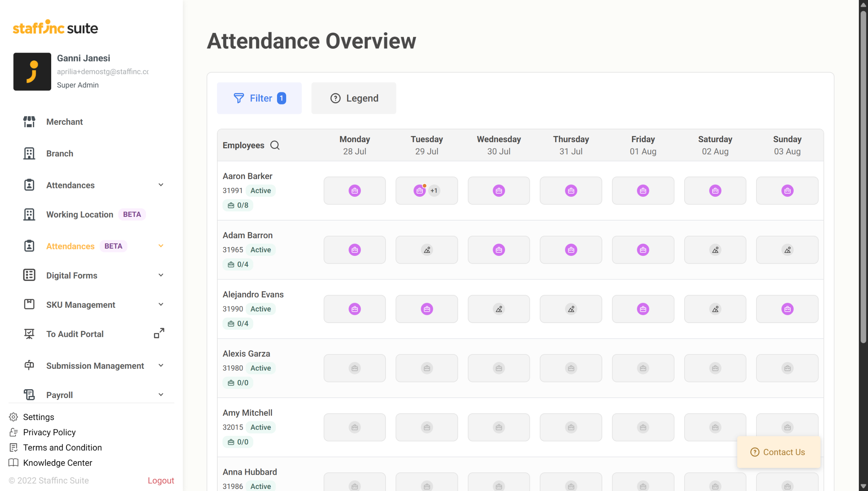Click the page vertical scrollbar

point(863,170)
